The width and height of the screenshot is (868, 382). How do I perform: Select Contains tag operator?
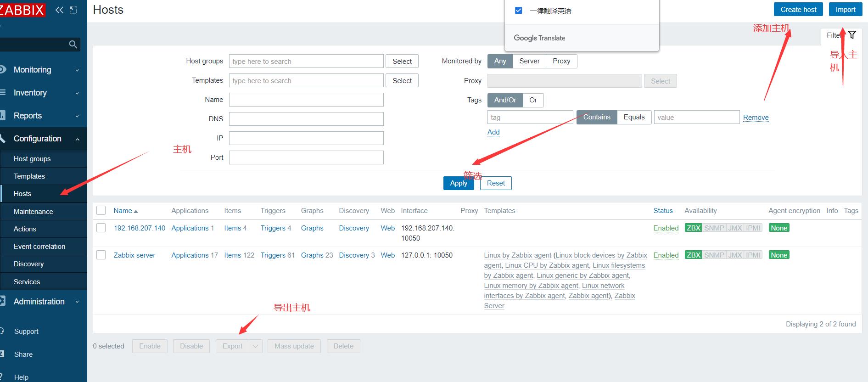(x=597, y=117)
